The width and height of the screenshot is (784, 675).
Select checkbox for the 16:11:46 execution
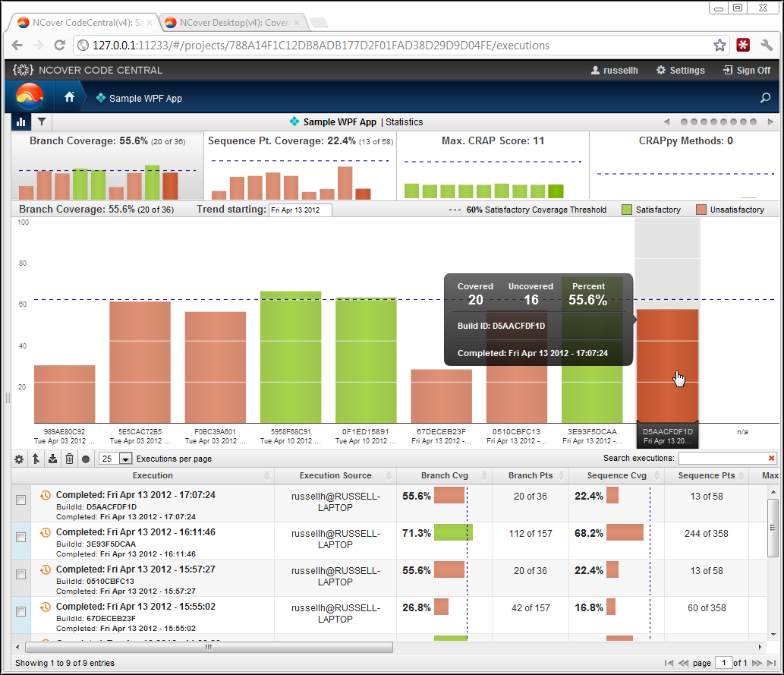click(x=21, y=537)
